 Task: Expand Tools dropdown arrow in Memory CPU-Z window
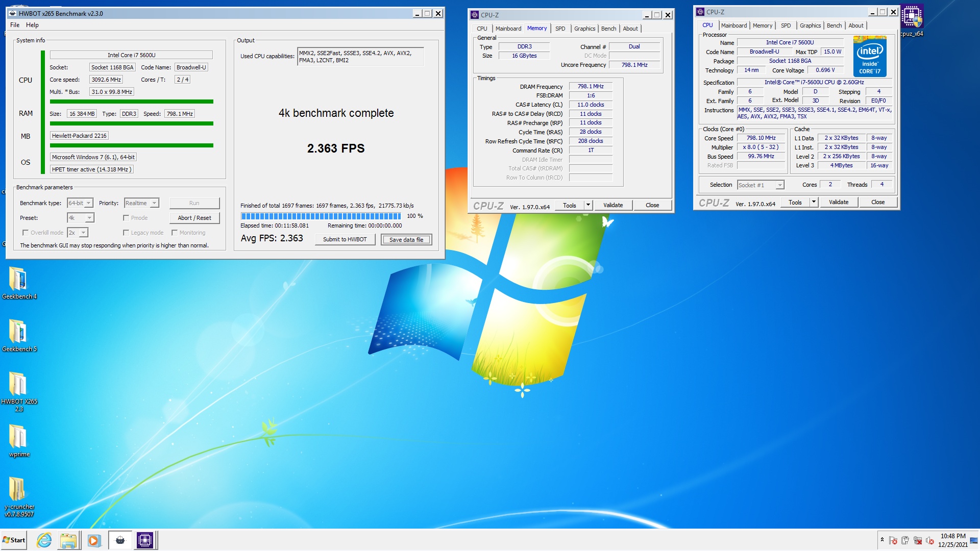[x=588, y=205]
